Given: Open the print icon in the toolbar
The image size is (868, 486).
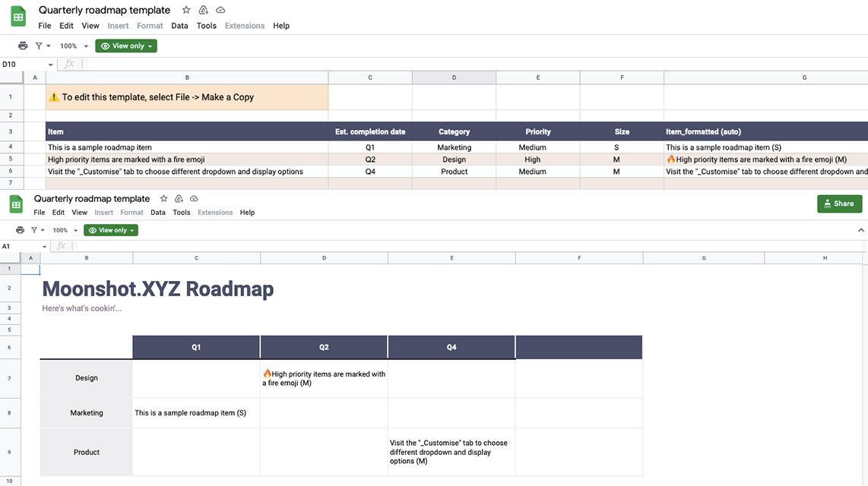Looking at the screenshot, I should tap(22, 46).
